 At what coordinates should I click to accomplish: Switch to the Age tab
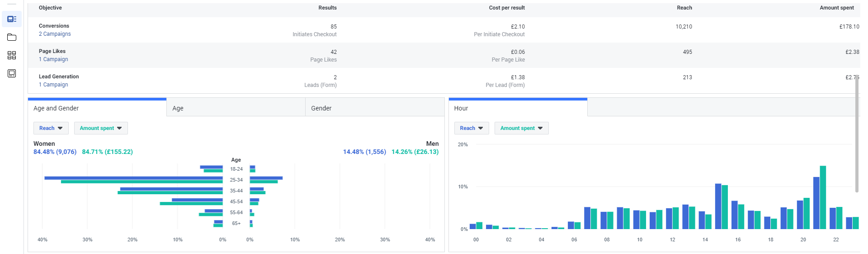(x=236, y=108)
